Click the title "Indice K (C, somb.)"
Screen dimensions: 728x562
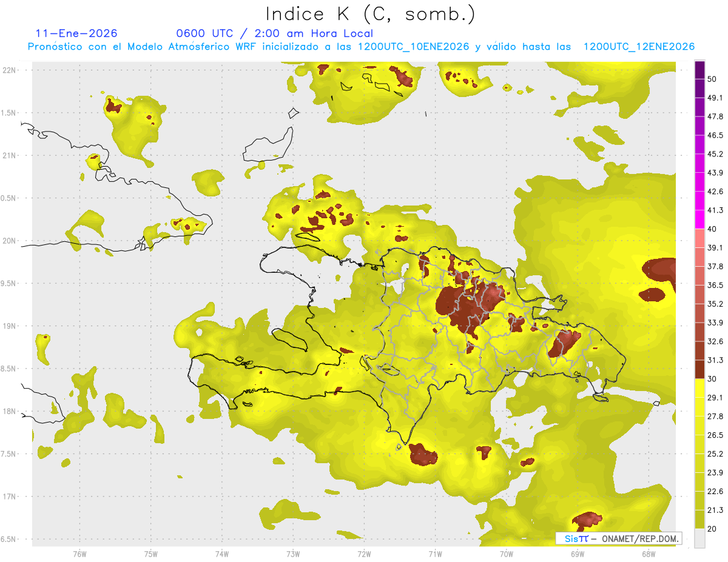(x=371, y=15)
